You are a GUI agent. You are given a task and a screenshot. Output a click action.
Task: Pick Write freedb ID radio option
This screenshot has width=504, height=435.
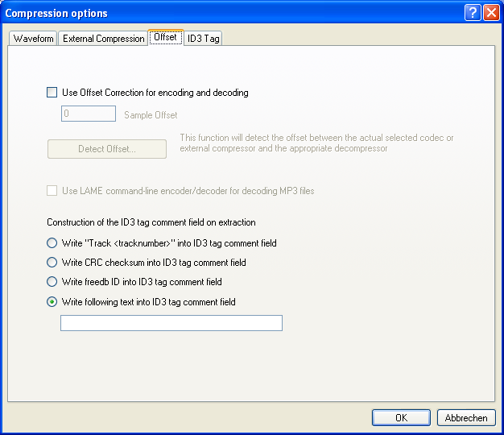[x=53, y=282]
